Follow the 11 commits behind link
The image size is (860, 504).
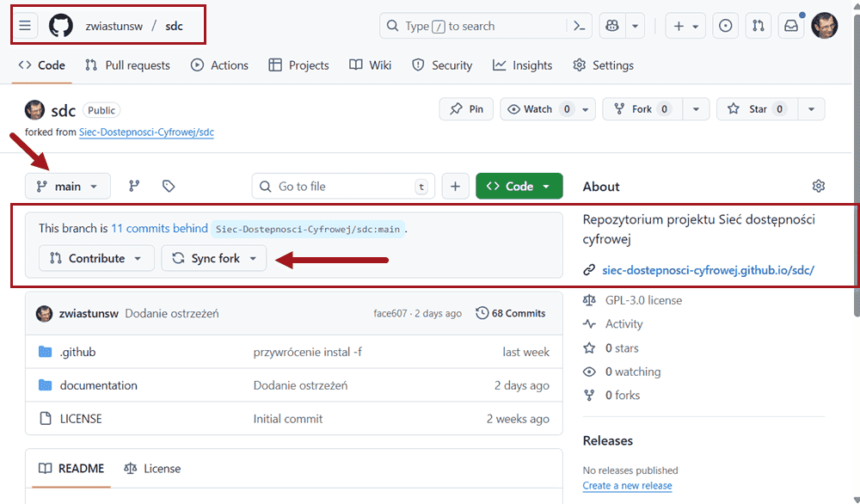[158, 228]
